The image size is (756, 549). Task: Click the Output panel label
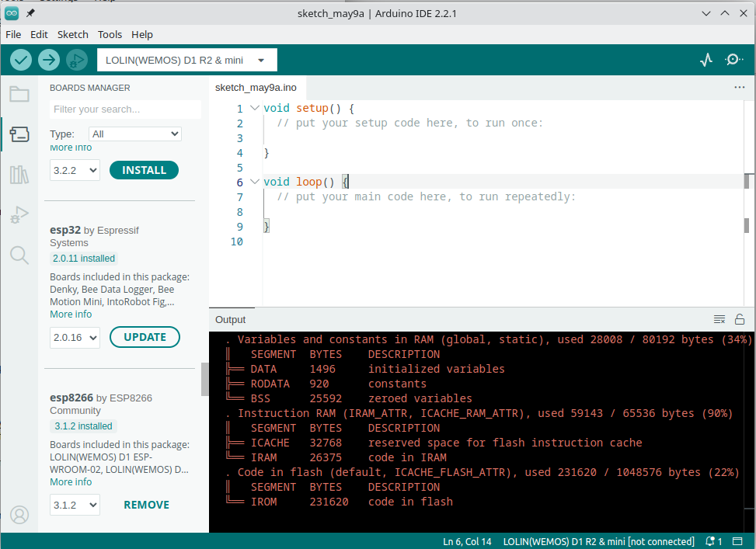tap(231, 320)
